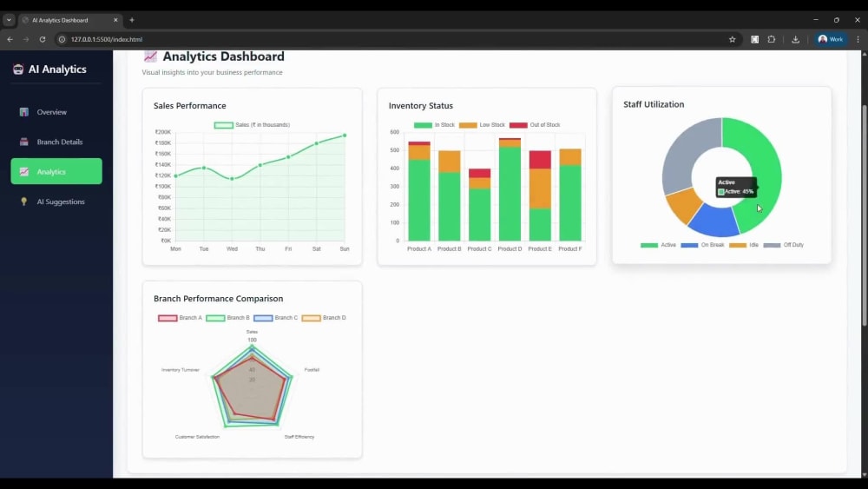
Task: Open the tab search dropdown arrow
Action: pos(9,20)
